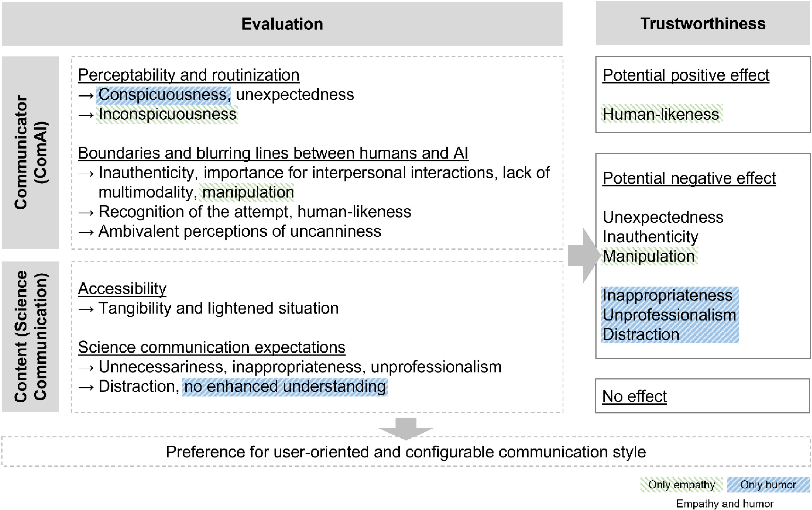
Task: Click the Preference for user-oriented communication style box
Action: (x=406, y=452)
